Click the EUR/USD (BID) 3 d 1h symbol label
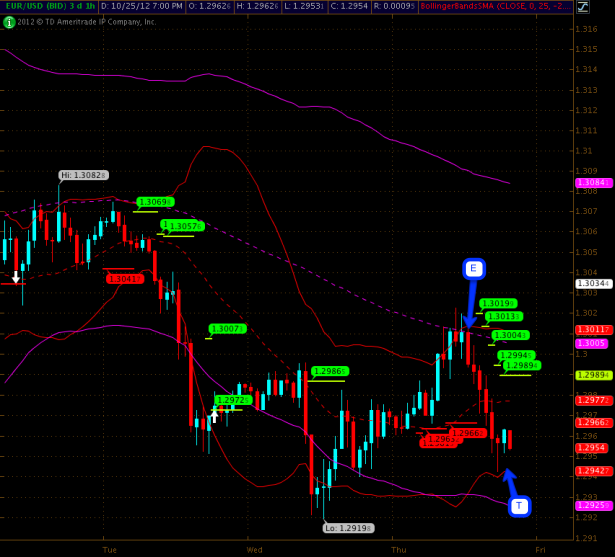 (x=48, y=6)
